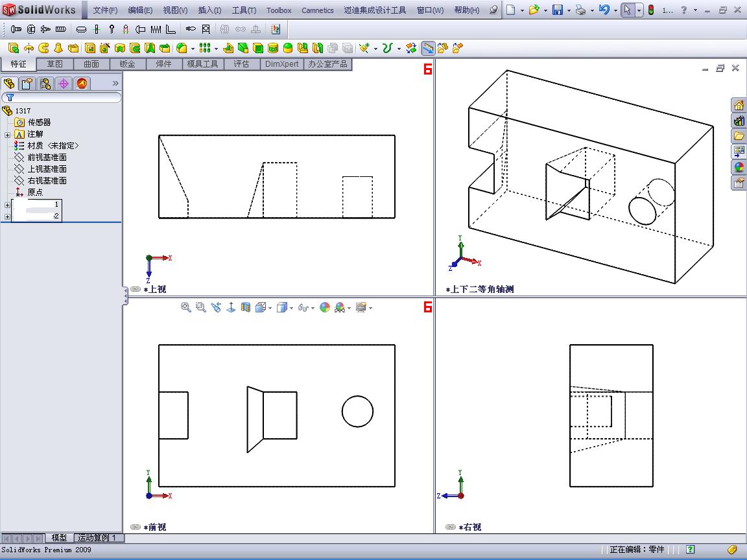Switch to the 运动算例 1 bottom tab
The width and height of the screenshot is (747, 560).
97,537
